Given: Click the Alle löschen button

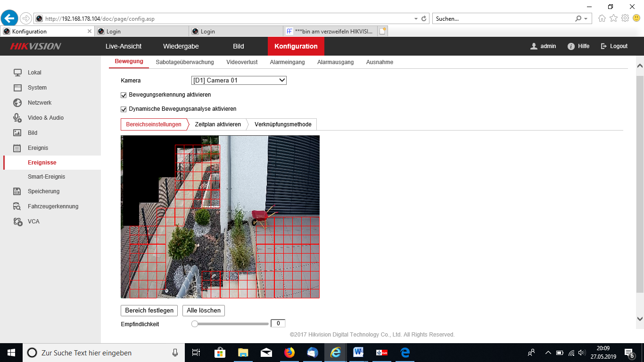Looking at the screenshot, I should click(x=204, y=311).
